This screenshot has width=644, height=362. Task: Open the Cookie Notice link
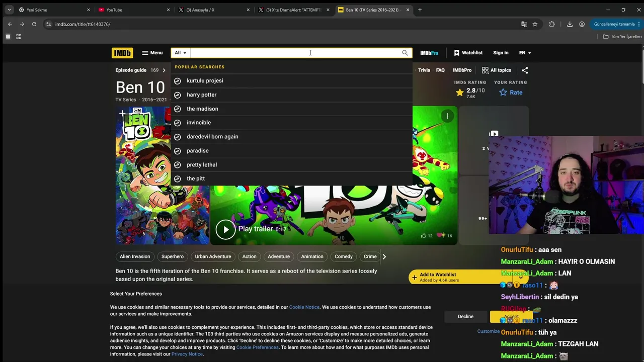304,307
